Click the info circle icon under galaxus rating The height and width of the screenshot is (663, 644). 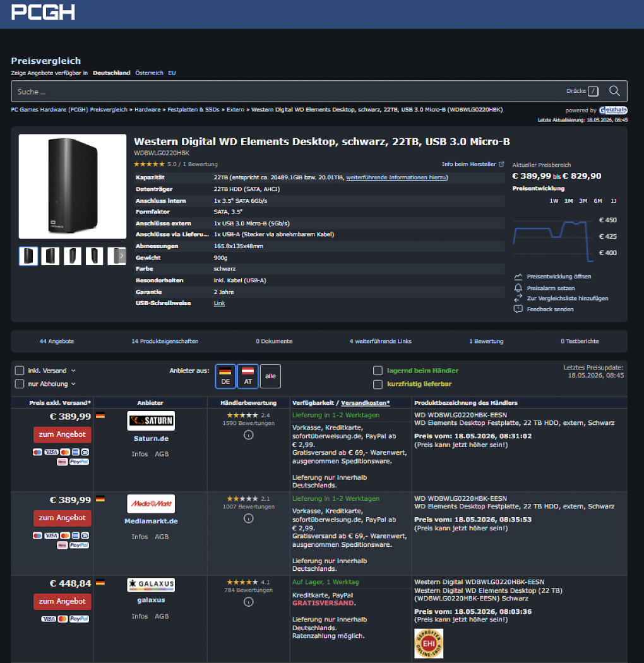(x=249, y=602)
